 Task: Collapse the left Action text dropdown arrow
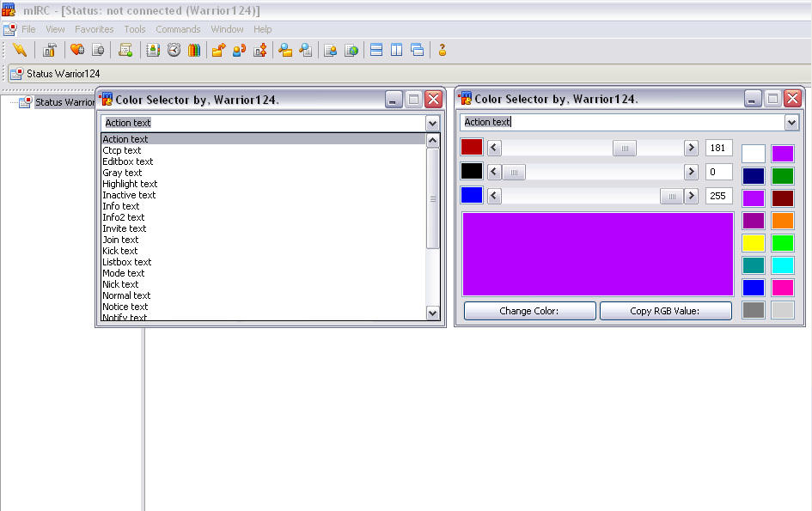click(x=432, y=123)
